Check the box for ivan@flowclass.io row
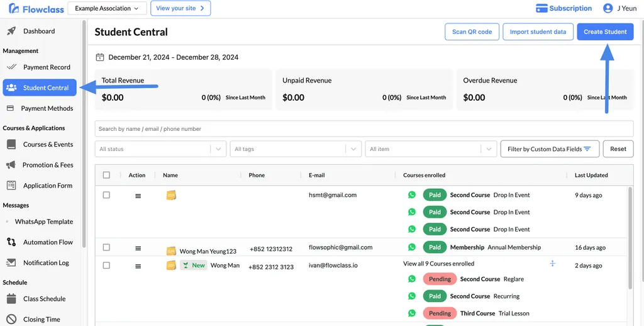The image size is (644, 326). pyautogui.click(x=106, y=265)
